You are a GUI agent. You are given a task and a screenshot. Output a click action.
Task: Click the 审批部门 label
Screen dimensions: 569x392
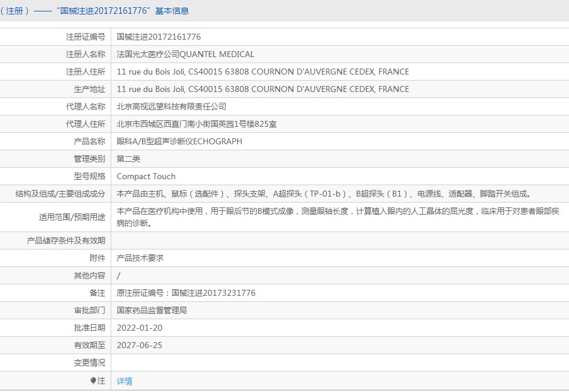click(90, 310)
